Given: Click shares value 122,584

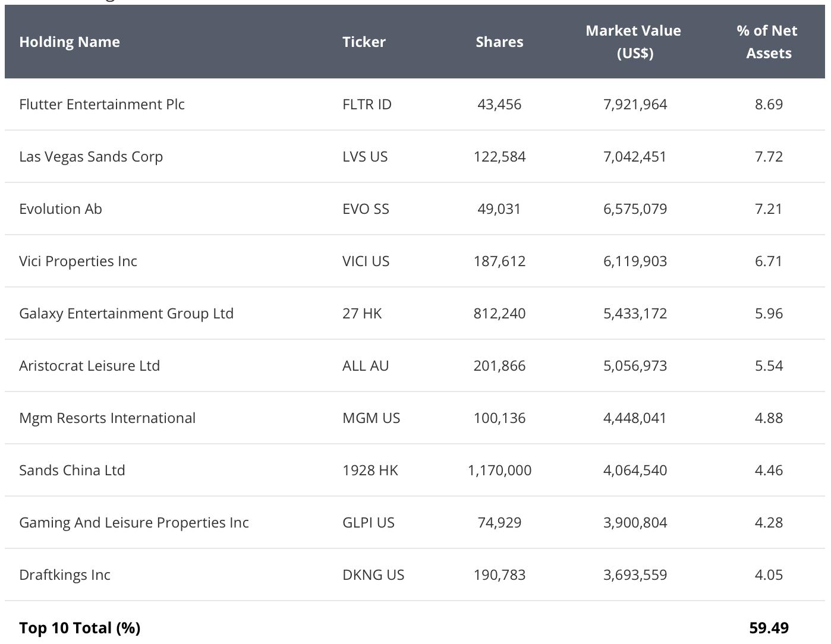Looking at the screenshot, I should pos(499,156).
